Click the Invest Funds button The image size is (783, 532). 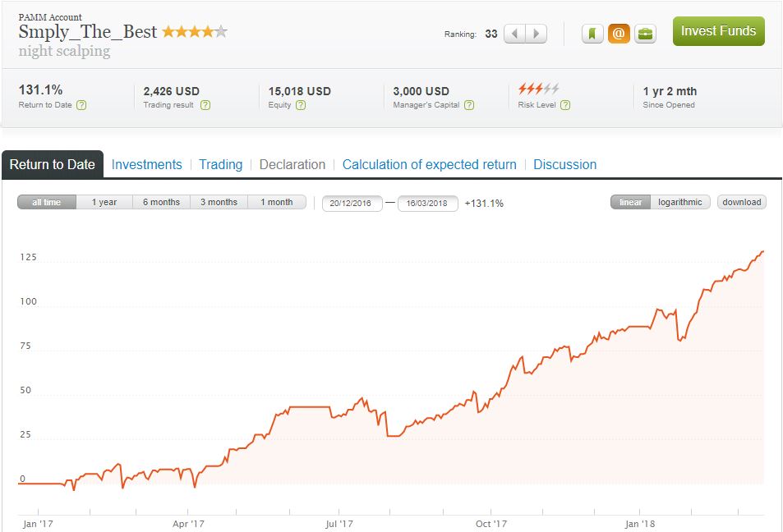(x=719, y=31)
